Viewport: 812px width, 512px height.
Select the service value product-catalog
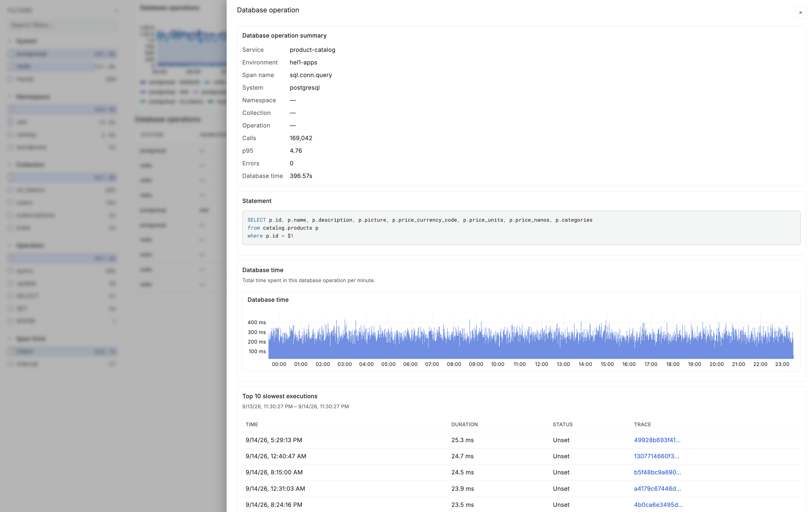pyautogui.click(x=312, y=50)
